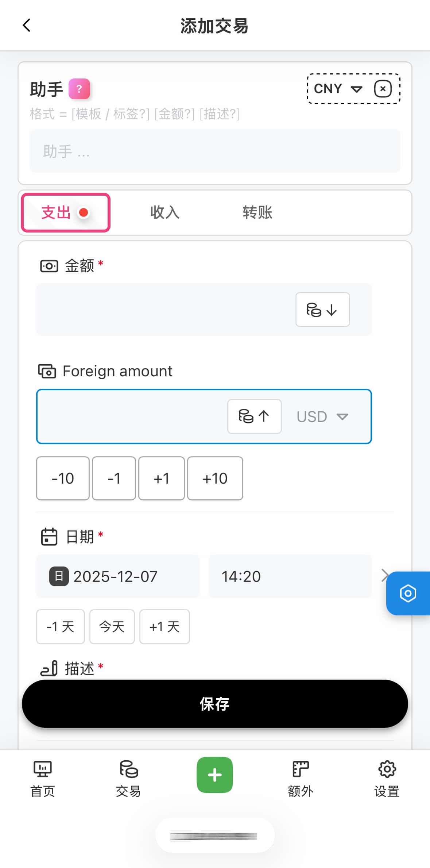Tap the coins up-arrow button in Foreign amount

pyautogui.click(x=254, y=416)
